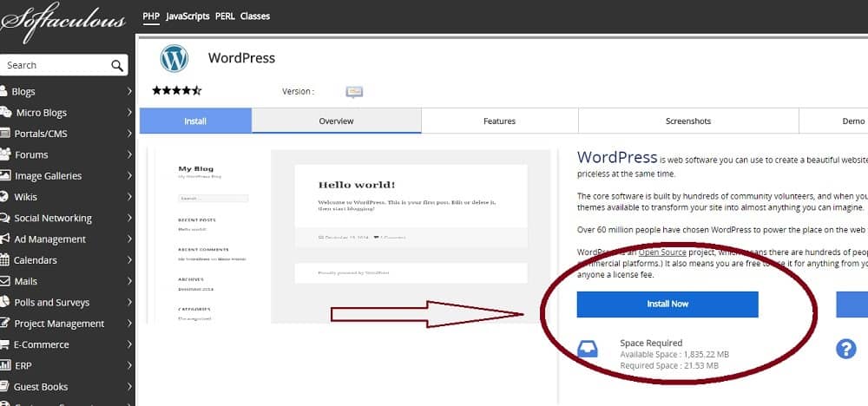Click the Image Galleries category icon

pos(5,175)
